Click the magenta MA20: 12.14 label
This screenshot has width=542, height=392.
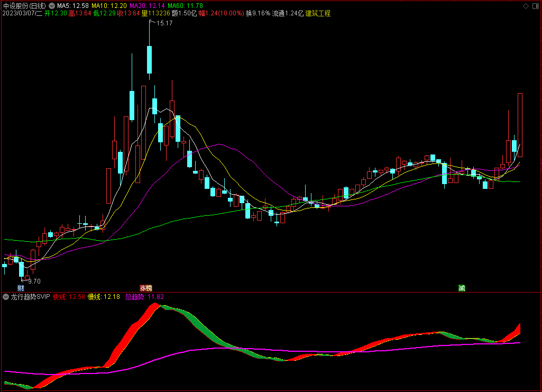click(147, 6)
